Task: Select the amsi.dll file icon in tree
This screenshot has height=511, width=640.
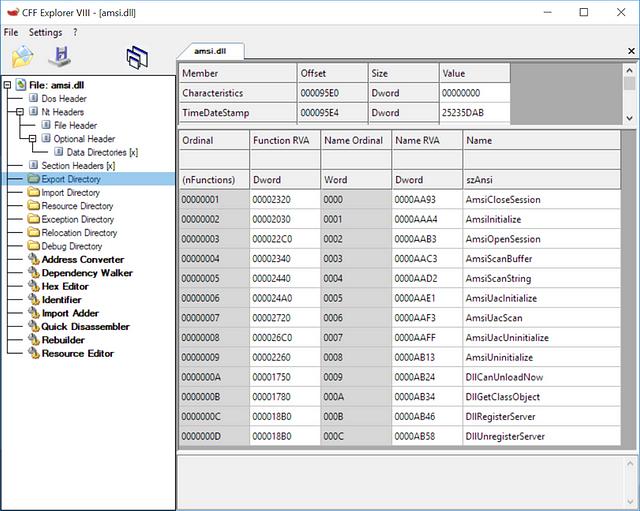Action: (21, 85)
